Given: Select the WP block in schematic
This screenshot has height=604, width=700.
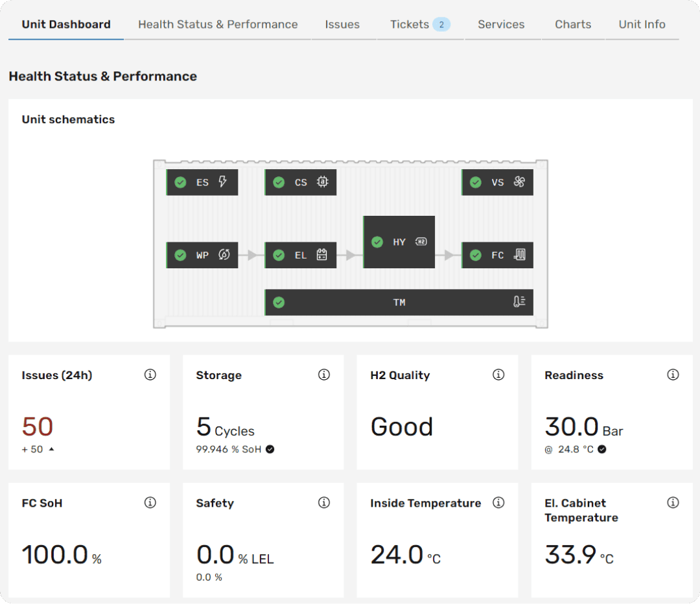Looking at the screenshot, I should (x=202, y=255).
